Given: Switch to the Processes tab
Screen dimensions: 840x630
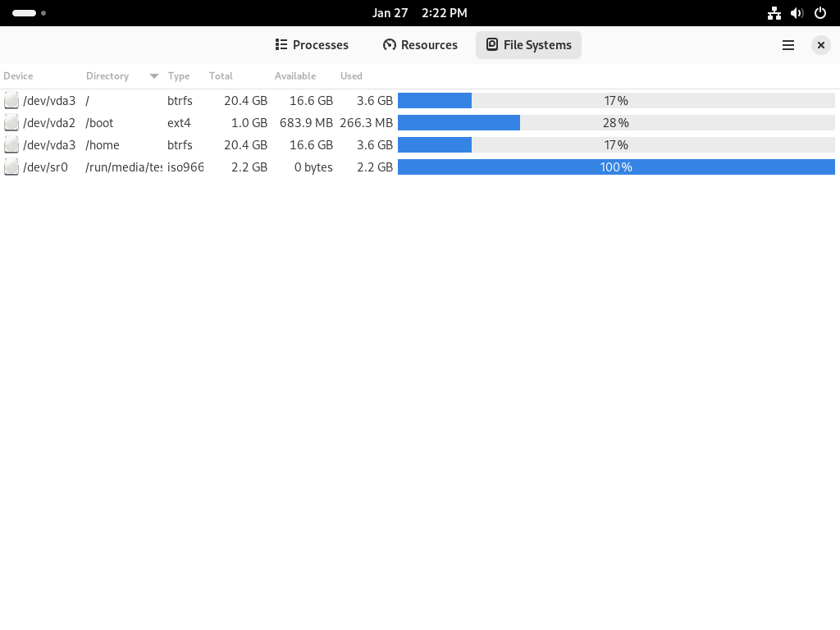Looking at the screenshot, I should click(312, 45).
